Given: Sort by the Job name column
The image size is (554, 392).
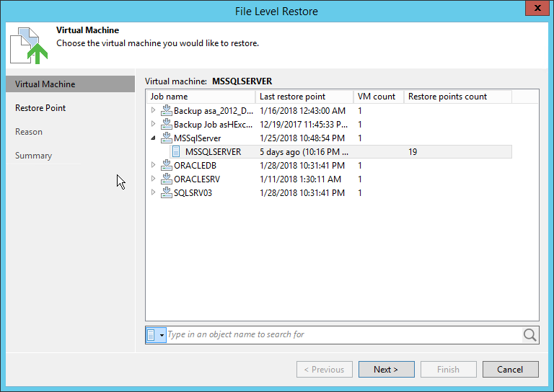Looking at the screenshot, I should coord(201,97).
